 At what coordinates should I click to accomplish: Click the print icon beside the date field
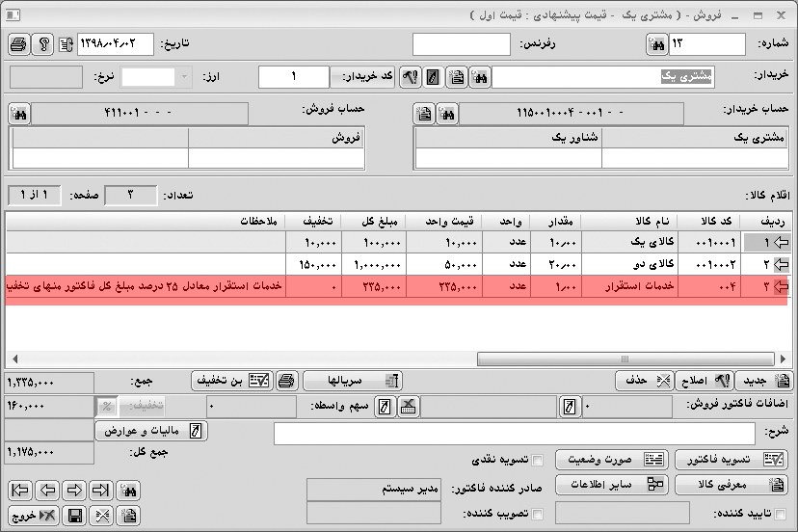click(19, 44)
